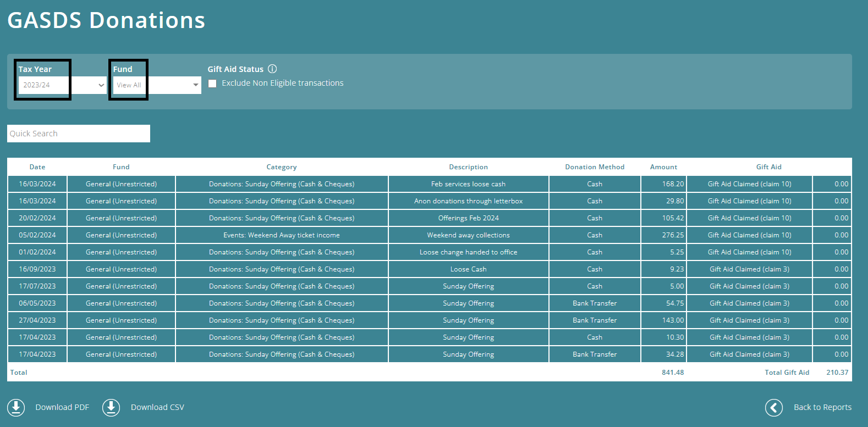Sort by the Category column header
The image size is (868, 427).
[282, 167]
